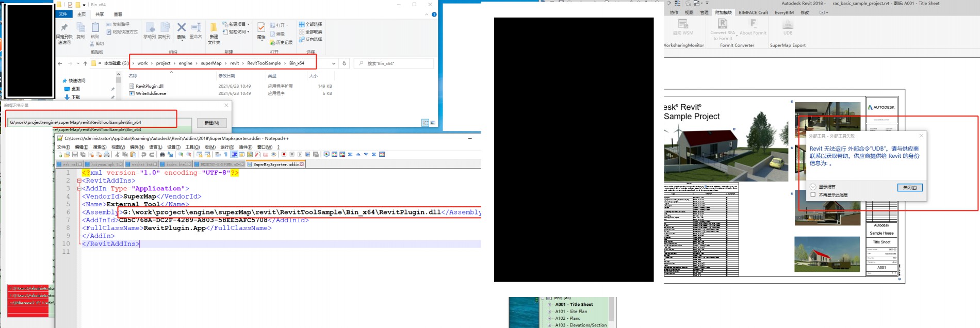Viewport: 980px width, 328px height.
Task: Click the UDB SuperMap Export icon in Revit
Action: (x=788, y=27)
